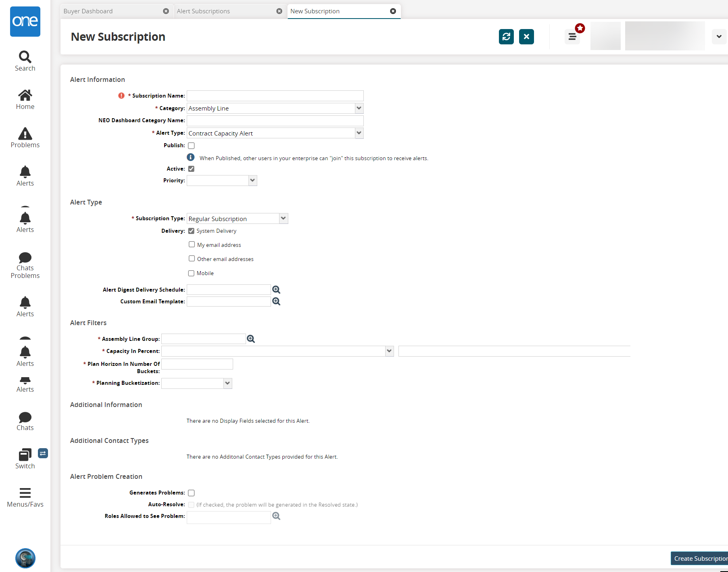Click Roles Allowed to See Problem field
The image size is (728, 572).
pos(229,518)
